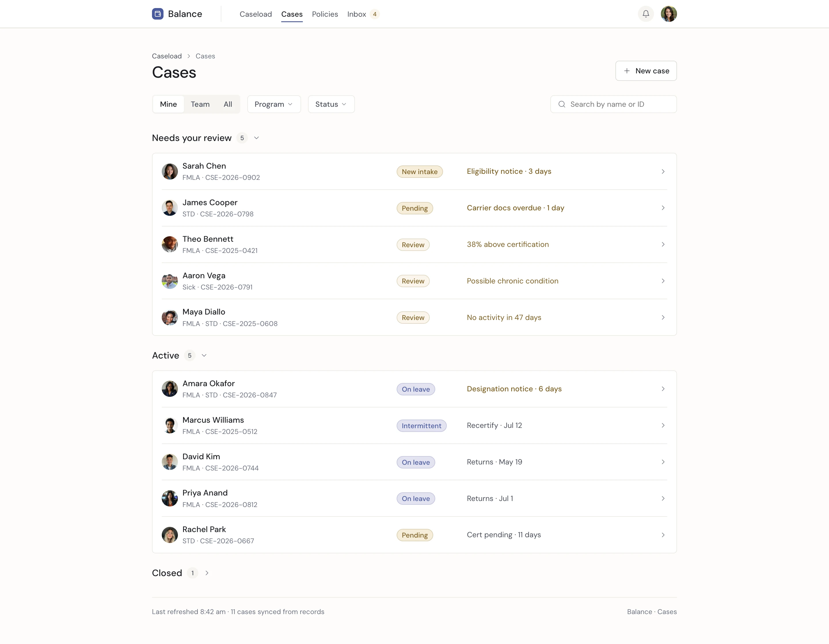829x644 pixels.
Task: Select the Mine filter option
Action: [168, 104]
